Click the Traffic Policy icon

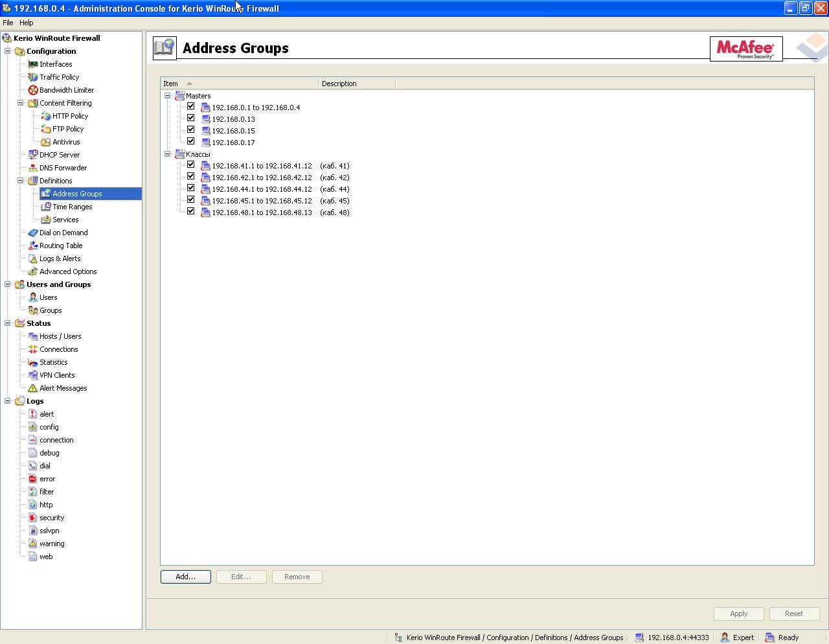pyautogui.click(x=32, y=77)
